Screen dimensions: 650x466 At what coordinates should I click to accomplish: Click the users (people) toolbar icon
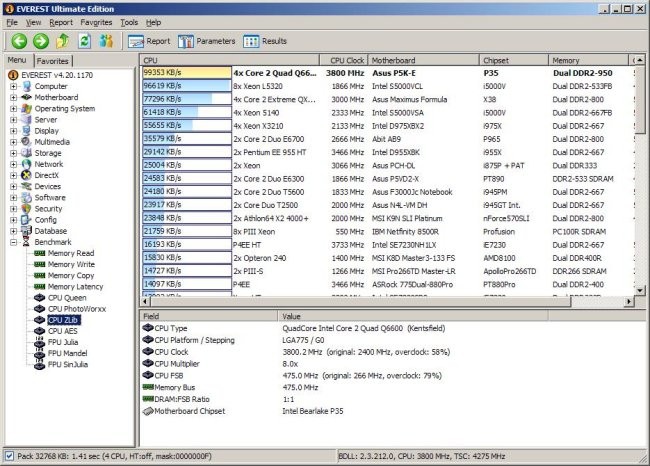106,41
